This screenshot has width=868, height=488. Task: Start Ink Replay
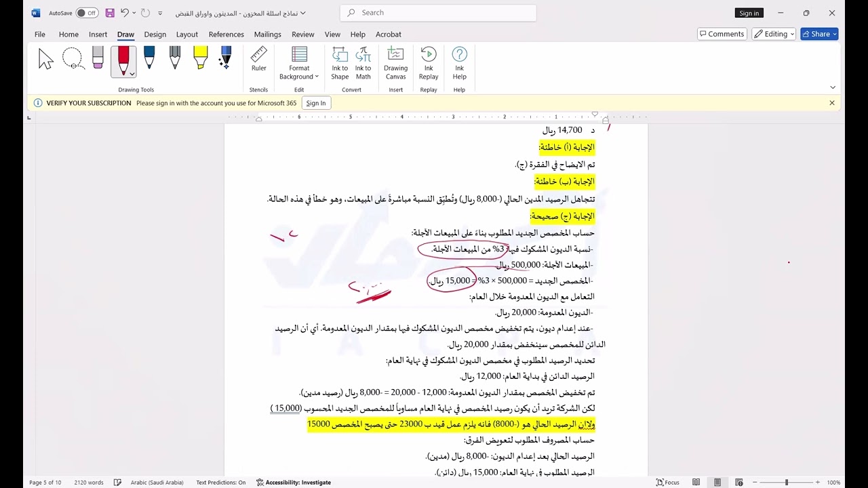[x=429, y=63]
